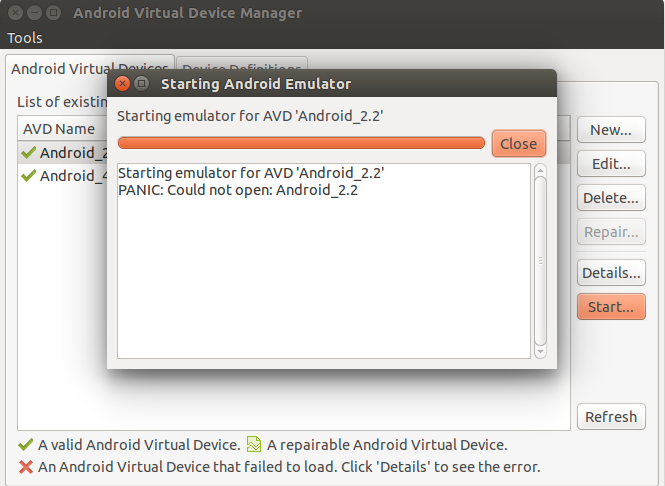
Task: Click the green checkmark beside Android_2 row
Action: (28, 153)
